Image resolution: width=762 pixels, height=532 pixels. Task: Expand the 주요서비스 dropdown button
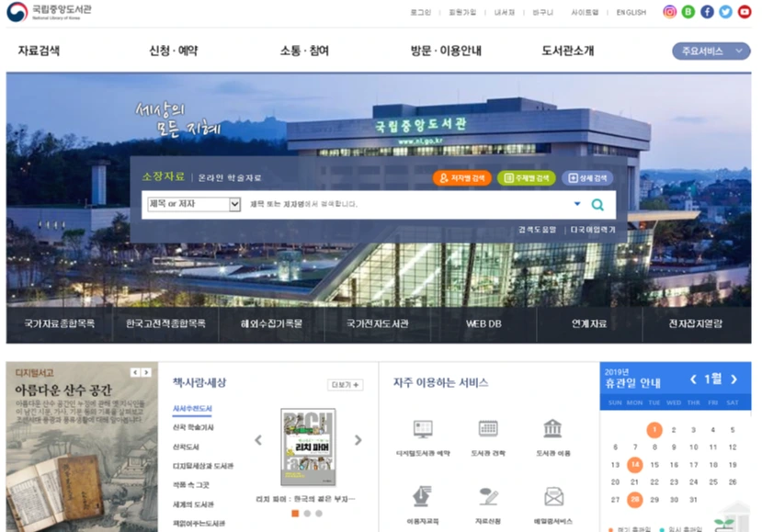coord(711,51)
